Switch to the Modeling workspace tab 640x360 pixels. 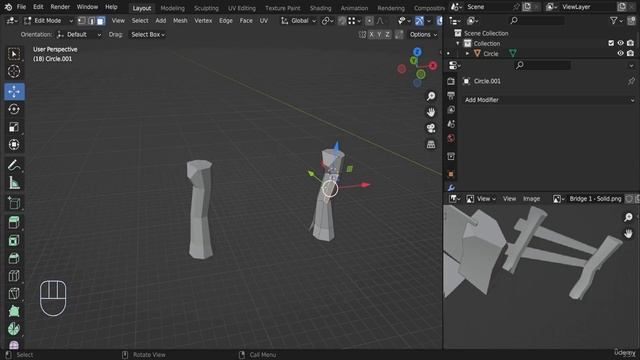coord(173,8)
